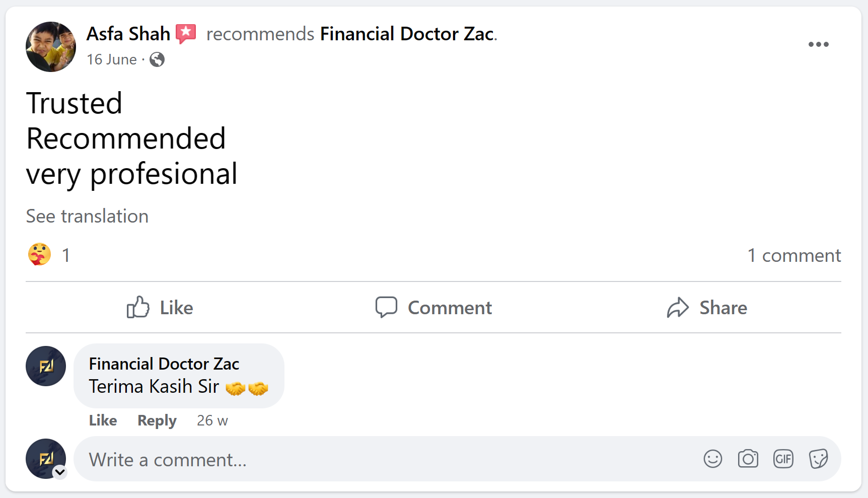
Task: Click the care reaction emoji
Action: (39, 254)
